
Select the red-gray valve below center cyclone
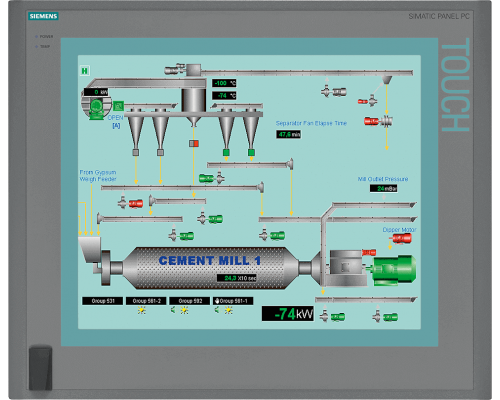point(194,143)
